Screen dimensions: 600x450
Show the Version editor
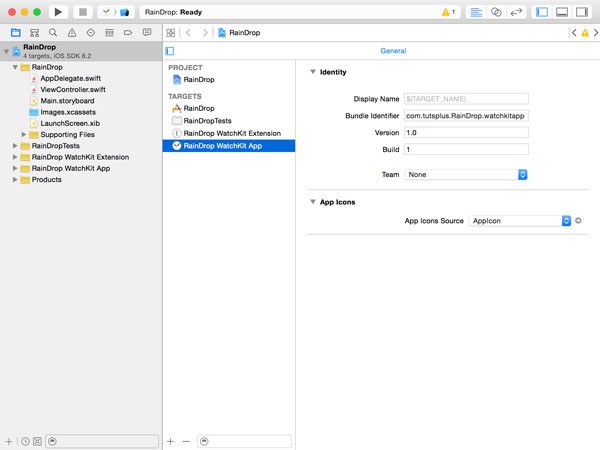tap(516, 12)
